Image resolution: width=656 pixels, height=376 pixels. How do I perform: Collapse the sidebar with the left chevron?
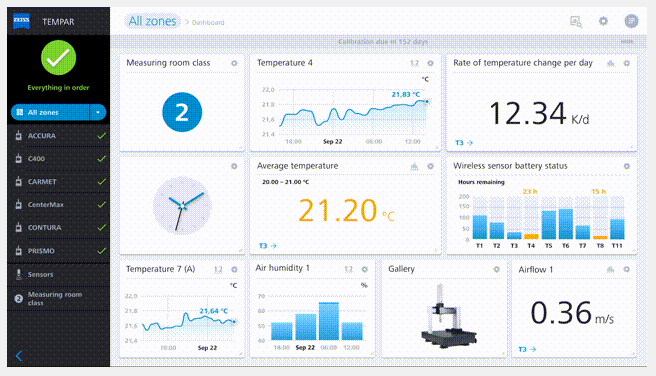[x=19, y=356]
